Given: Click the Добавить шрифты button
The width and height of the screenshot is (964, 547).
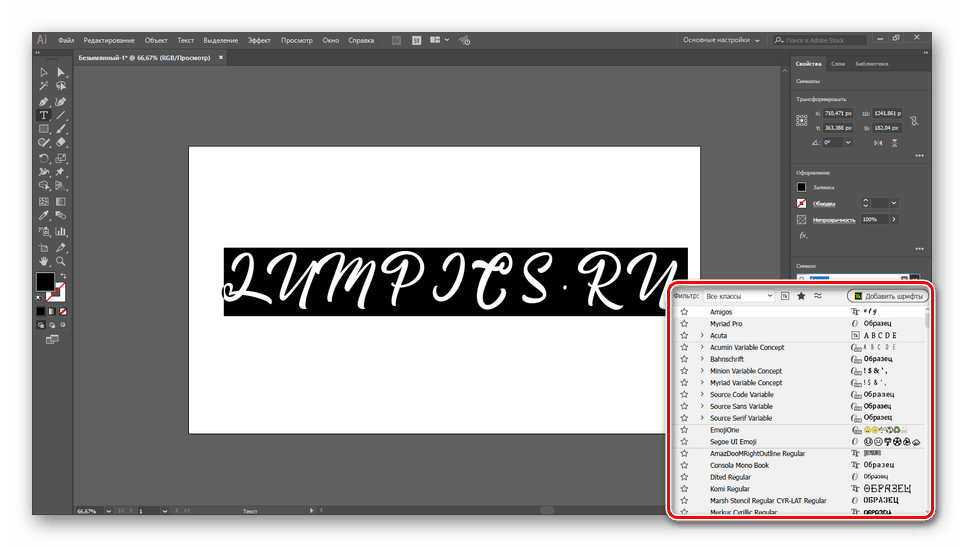Looking at the screenshot, I should pos(888,296).
